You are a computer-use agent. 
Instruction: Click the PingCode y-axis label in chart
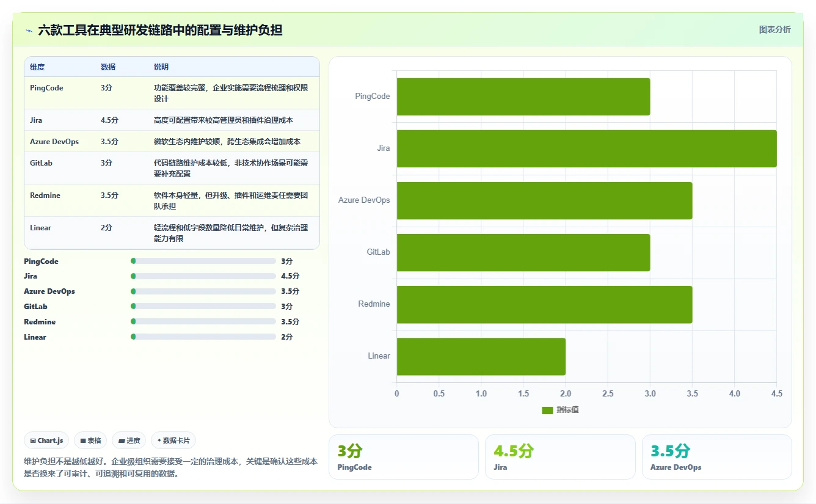373,97
